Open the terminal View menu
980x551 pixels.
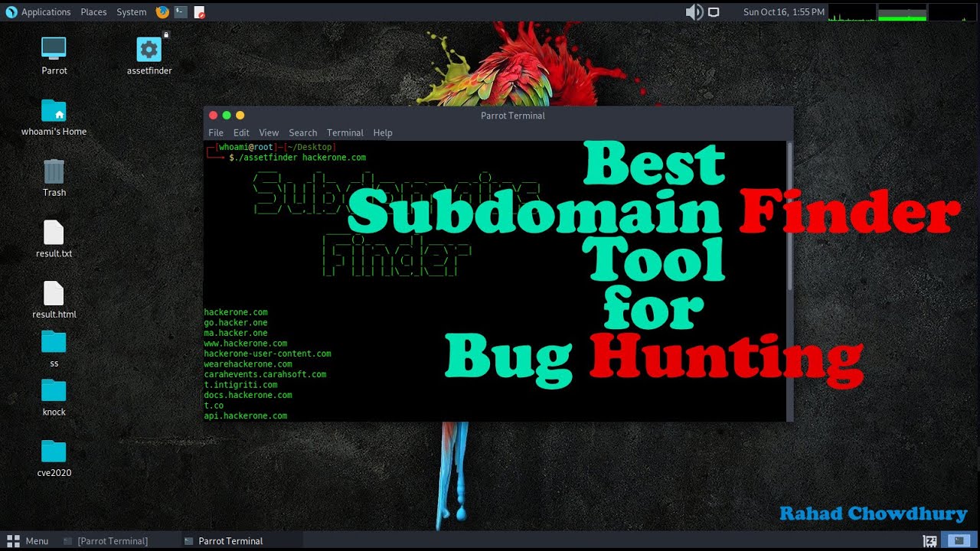tap(269, 132)
